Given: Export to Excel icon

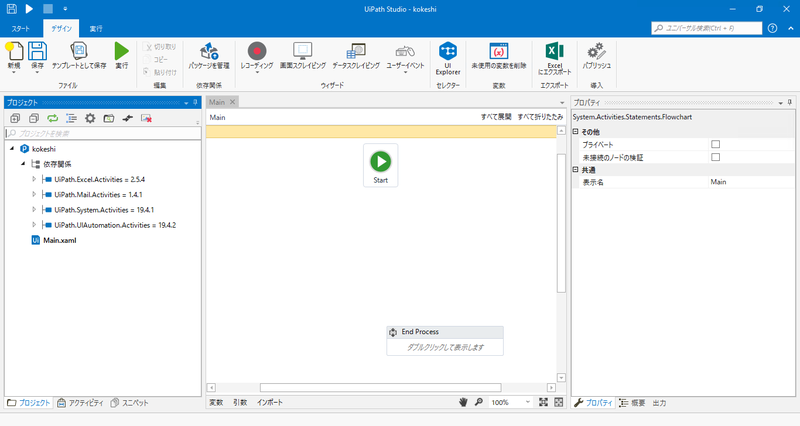Looking at the screenshot, I should (x=555, y=51).
